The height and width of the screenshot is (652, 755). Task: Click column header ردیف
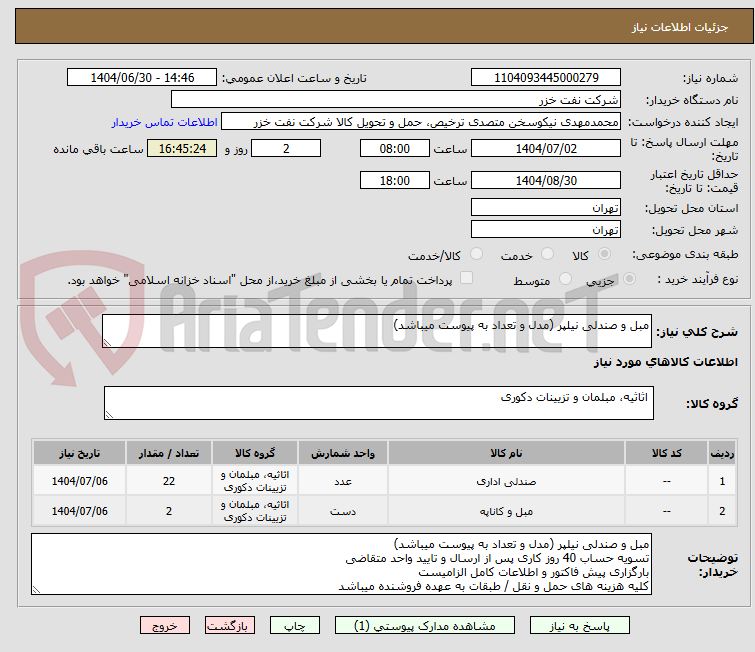click(722, 453)
